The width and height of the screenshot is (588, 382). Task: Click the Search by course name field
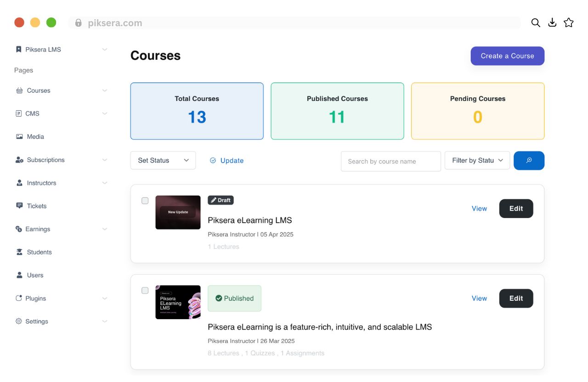(x=390, y=162)
